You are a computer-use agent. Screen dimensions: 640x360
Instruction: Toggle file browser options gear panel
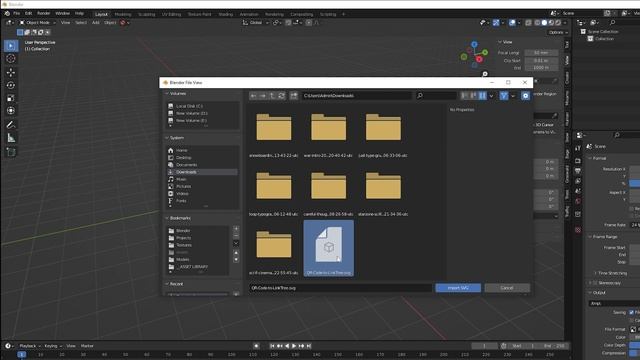tap(525, 96)
